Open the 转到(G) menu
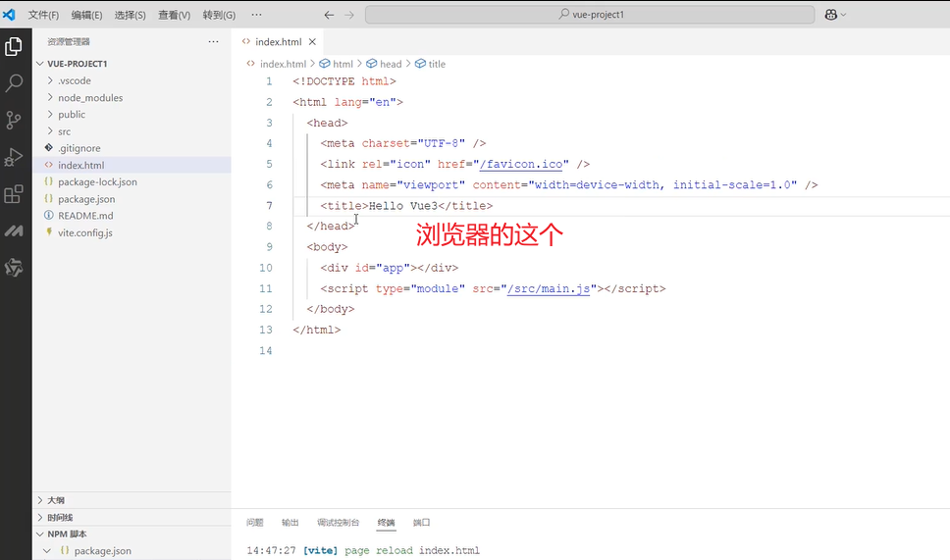The height and width of the screenshot is (560, 950). [x=219, y=15]
